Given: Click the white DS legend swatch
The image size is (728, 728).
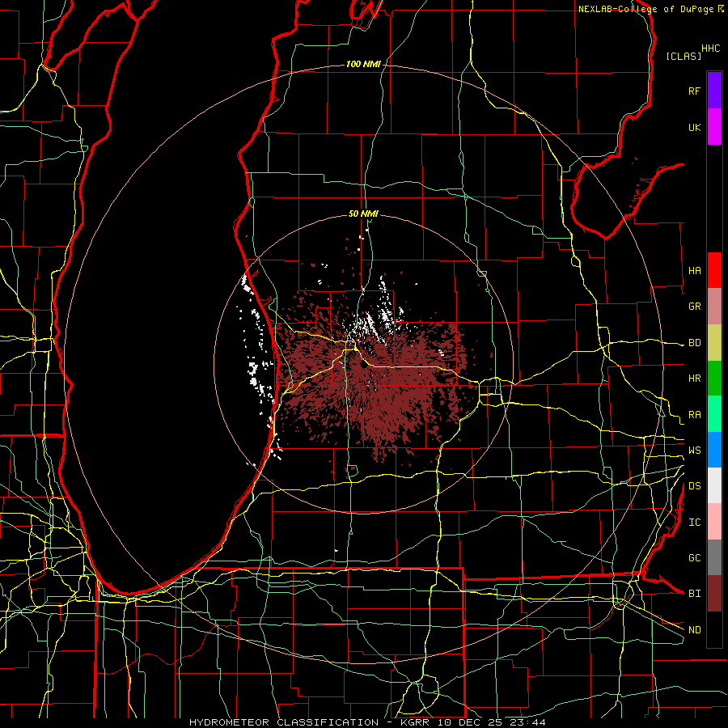Looking at the screenshot, I should pos(714,485).
